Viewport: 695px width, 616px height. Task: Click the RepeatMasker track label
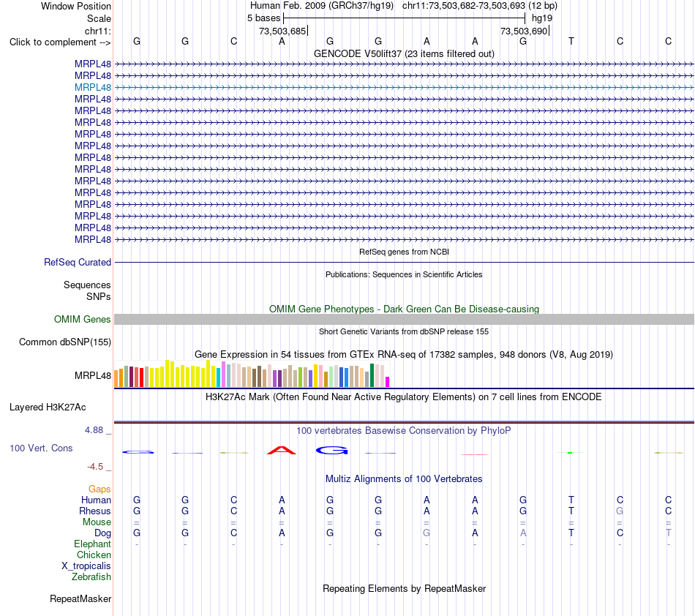coord(80,598)
